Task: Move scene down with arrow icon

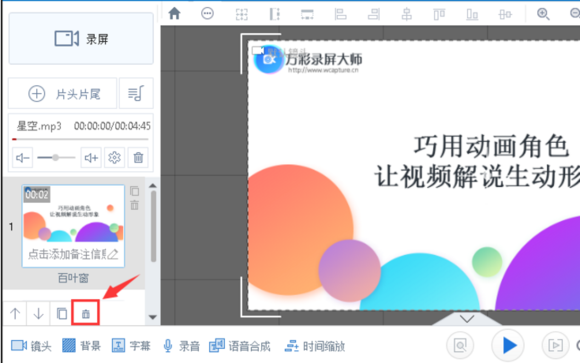Action: pyautogui.click(x=38, y=314)
